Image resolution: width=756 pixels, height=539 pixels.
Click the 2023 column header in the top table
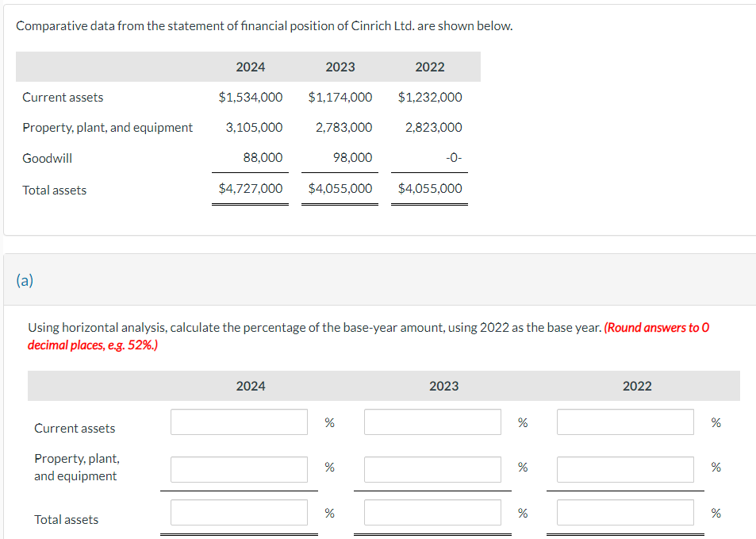tap(340, 67)
